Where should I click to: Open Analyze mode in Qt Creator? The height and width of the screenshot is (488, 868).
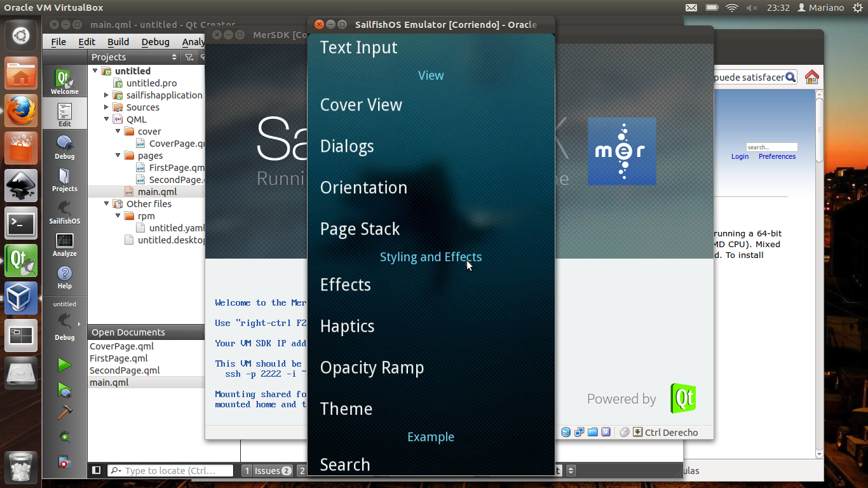(x=65, y=245)
